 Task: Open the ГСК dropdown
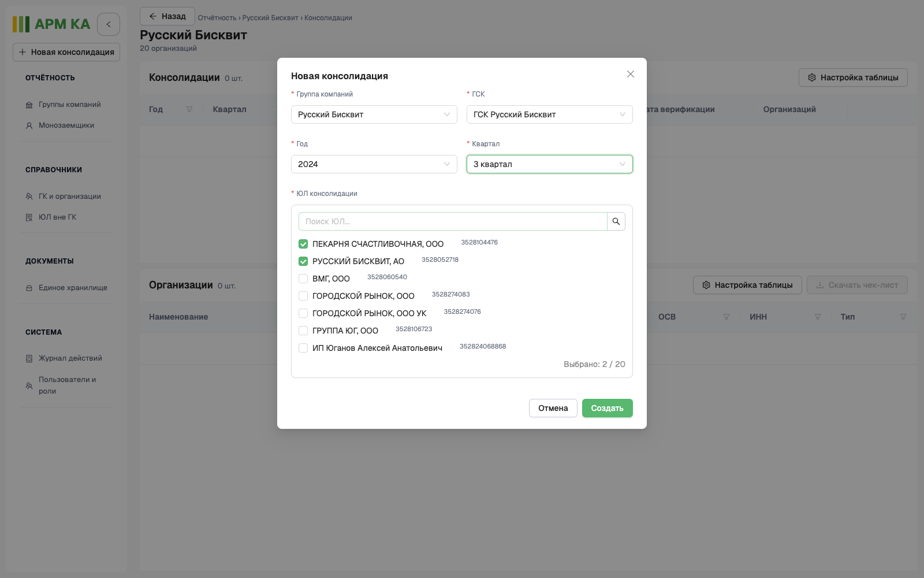tap(550, 114)
